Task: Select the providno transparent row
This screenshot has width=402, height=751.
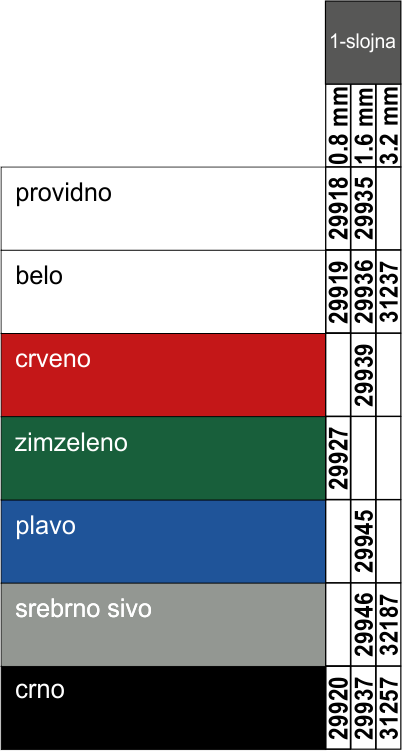Action: point(163,209)
